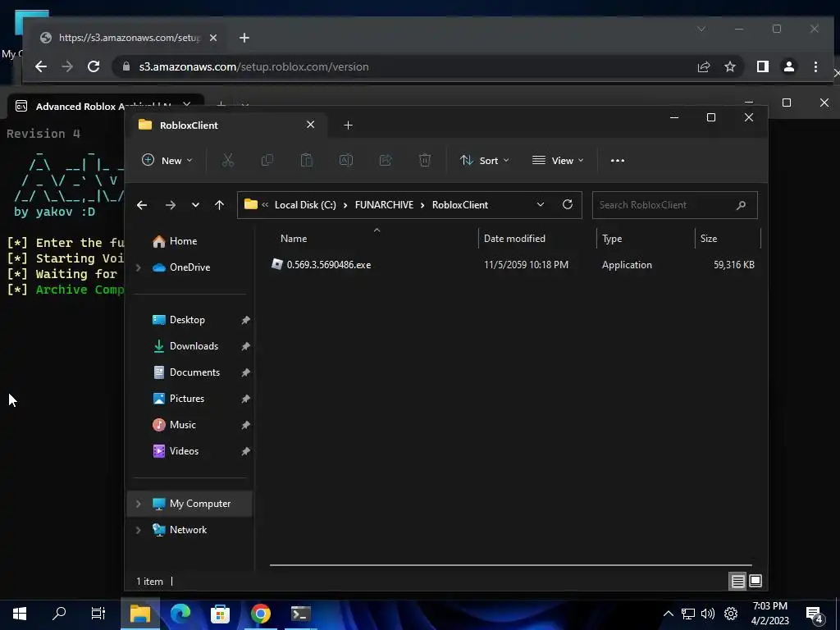Screen dimensions: 840x630
Task: Click Chrome's back arrow
Action: (x=41, y=66)
